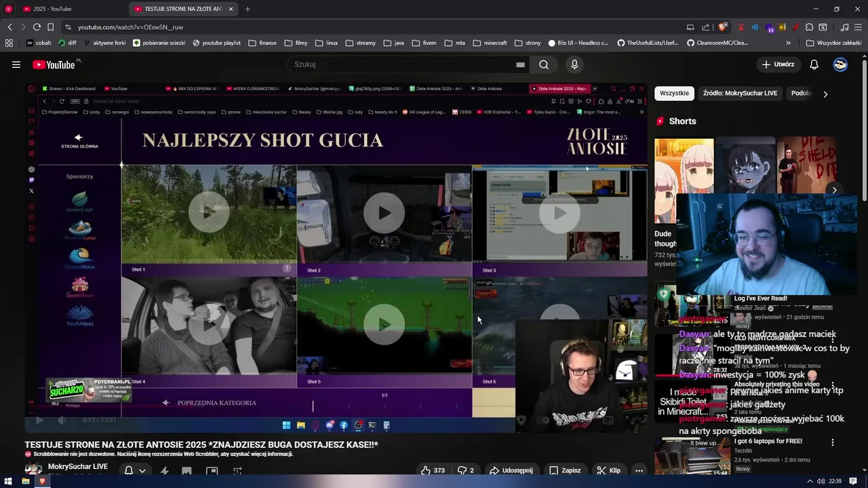
Task: Click the red crossed extension icon
Action: (x=741, y=27)
